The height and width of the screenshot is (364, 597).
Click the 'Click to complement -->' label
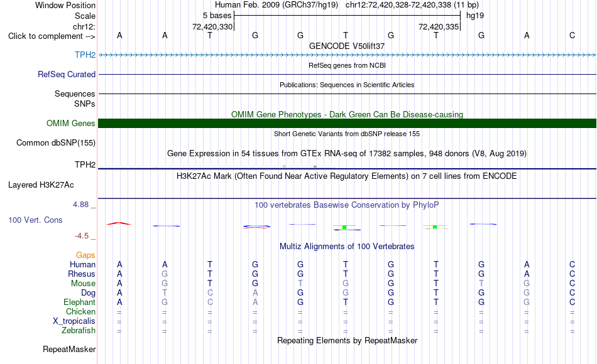52,36
